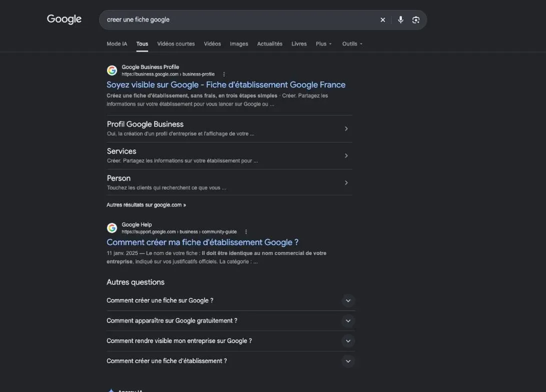Open the Outils dropdown
546x392 pixels.
coord(352,44)
